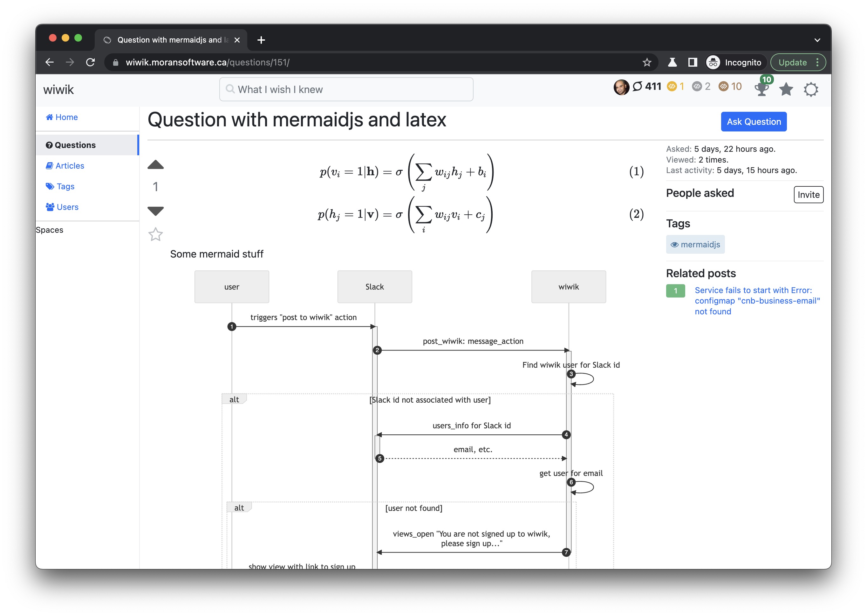Viewport: 867px width, 616px height.
Task: Open a new browser tab
Action: 261,40
